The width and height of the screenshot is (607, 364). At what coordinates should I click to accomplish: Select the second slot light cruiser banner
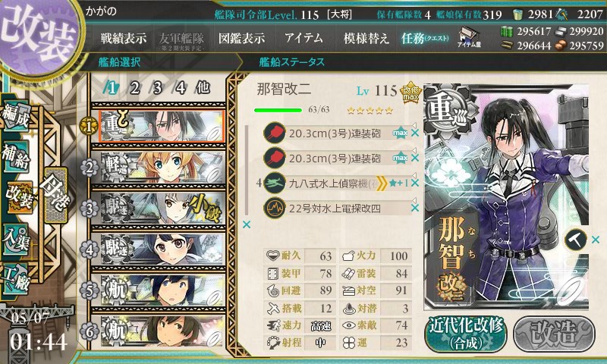point(162,168)
